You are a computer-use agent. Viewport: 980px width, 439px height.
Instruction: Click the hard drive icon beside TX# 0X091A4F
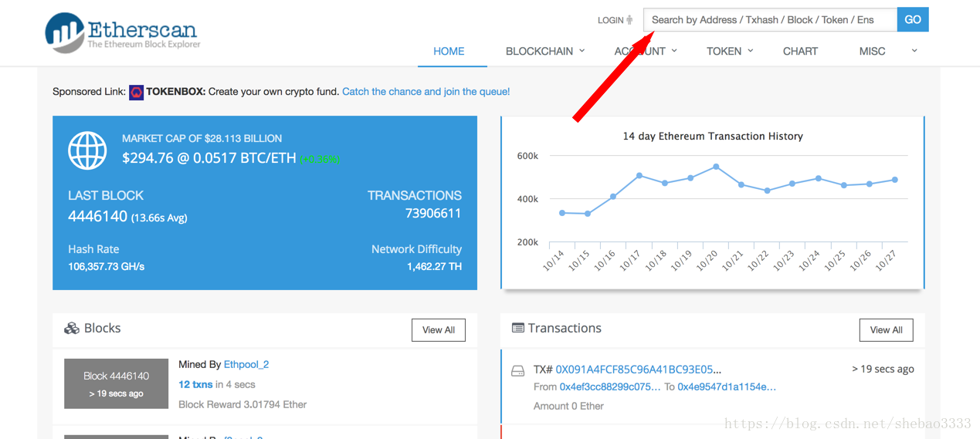tap(518, 371)
